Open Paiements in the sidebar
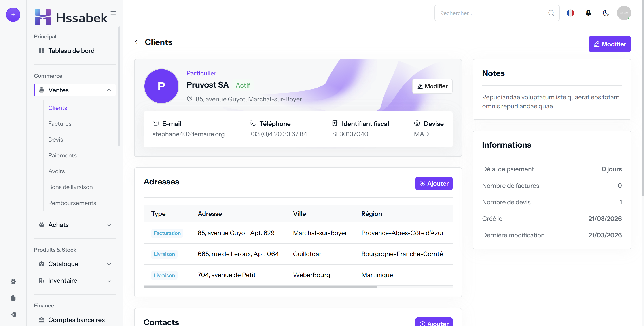This screenshot has height=326, width=644. (x=63, y=155)
